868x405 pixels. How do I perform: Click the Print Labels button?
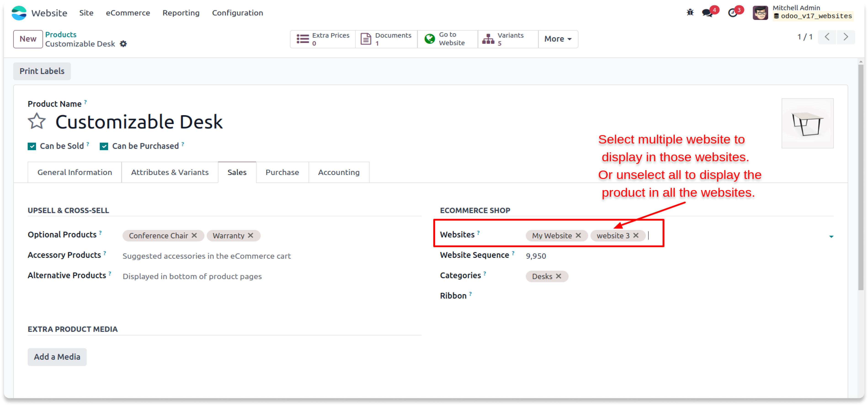[x=42, y=71]
